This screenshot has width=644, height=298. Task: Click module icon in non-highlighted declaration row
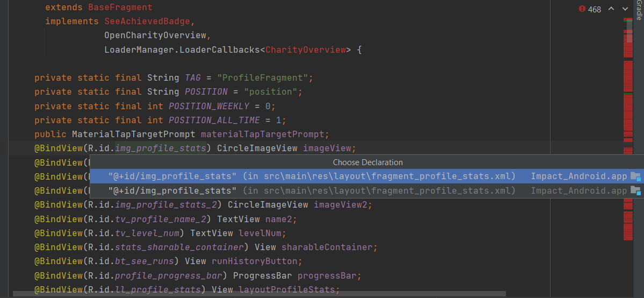(x=635, y=190)
